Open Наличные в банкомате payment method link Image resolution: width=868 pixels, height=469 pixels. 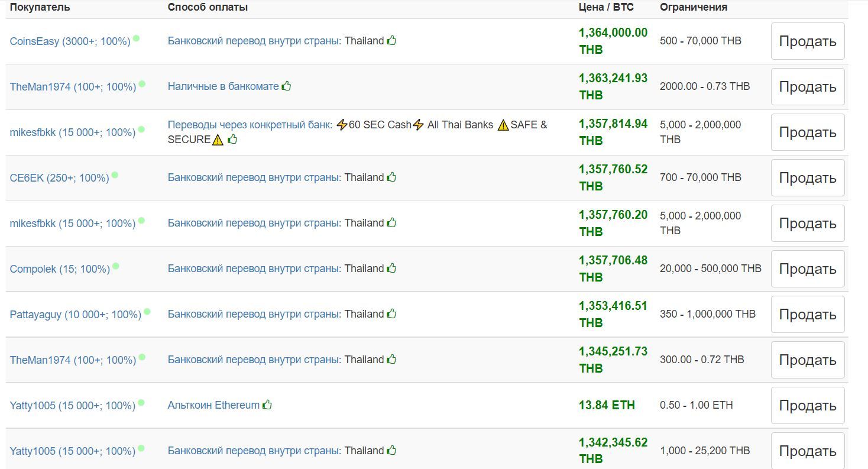tap(223, 86)
